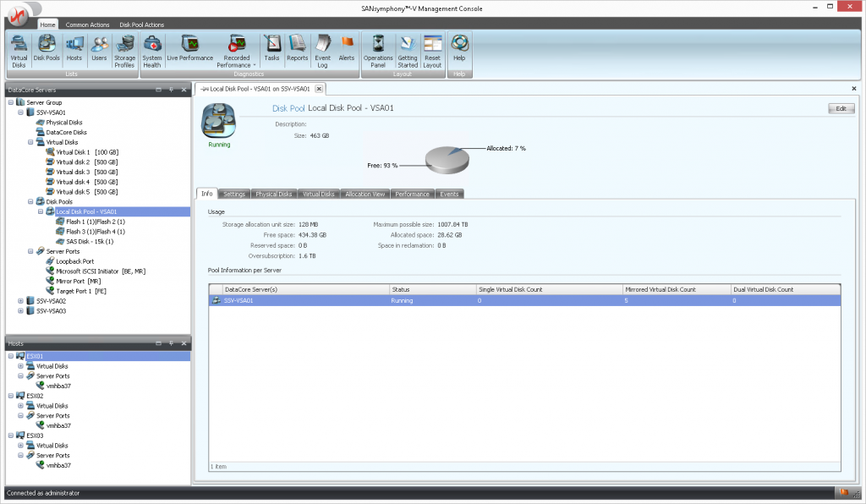This screenshot has height=504, width=866.
Task: Open Storage Profiles in ribbon
Action: click(x=124, y=49)
